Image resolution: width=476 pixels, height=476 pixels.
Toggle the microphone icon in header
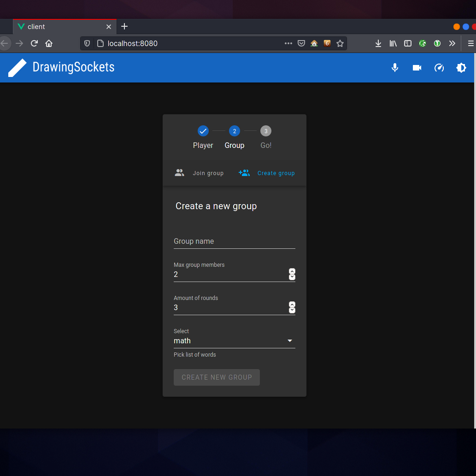coord(395,68)
